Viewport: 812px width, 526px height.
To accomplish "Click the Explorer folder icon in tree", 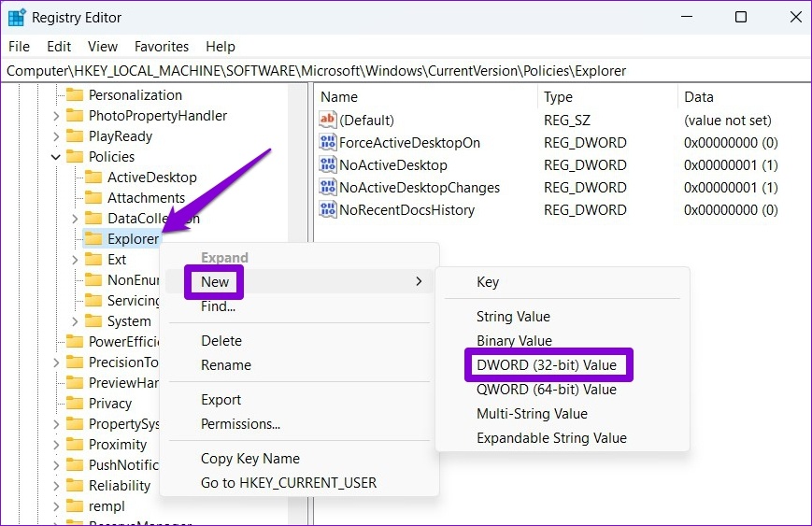I will click(93, 238).
